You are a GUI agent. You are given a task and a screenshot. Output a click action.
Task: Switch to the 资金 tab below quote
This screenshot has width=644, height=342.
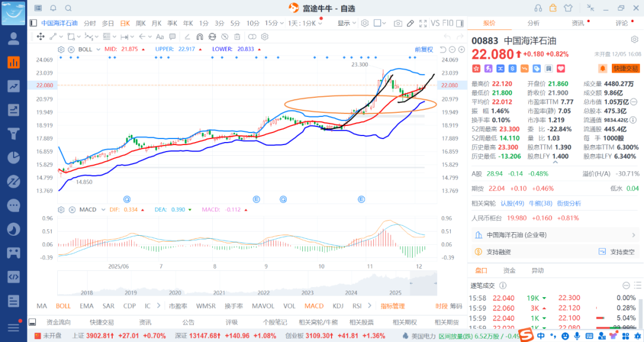click(509, 270)
